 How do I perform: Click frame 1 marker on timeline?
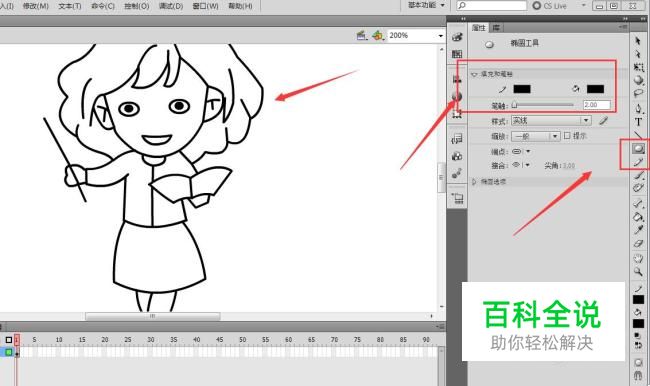[x=17, y=340]
